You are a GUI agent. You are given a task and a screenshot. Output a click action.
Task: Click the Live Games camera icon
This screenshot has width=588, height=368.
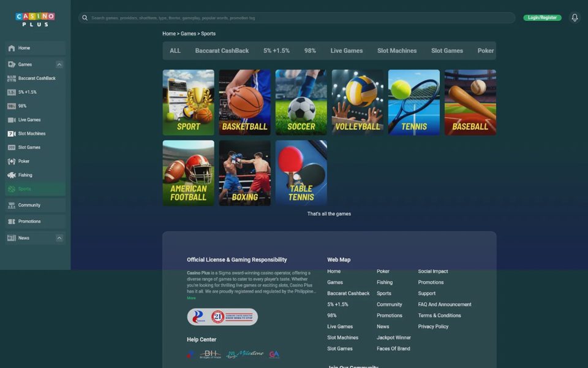click(x=12, y=120)
